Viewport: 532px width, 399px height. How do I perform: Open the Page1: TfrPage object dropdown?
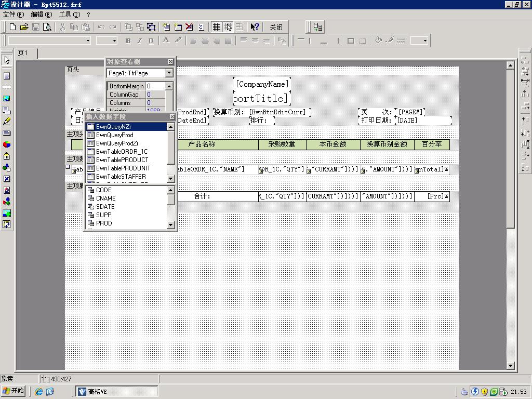[x=169, y=73]
